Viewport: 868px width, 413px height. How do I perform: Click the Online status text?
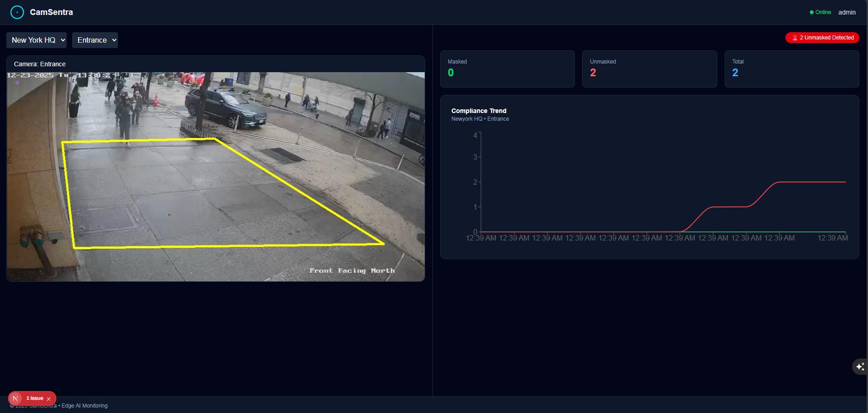(x=823, y=12)
